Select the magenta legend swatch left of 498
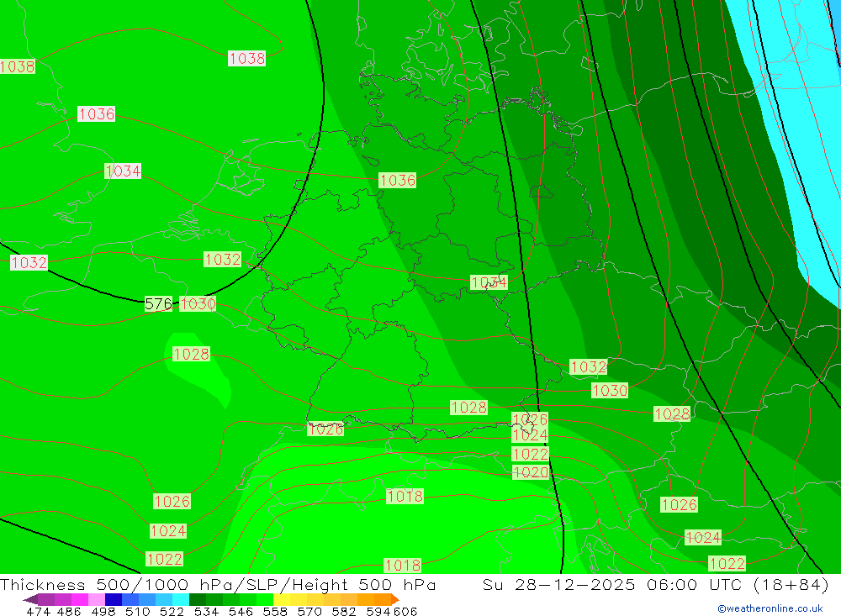The image size is (841, 616). tap(79, 599)
